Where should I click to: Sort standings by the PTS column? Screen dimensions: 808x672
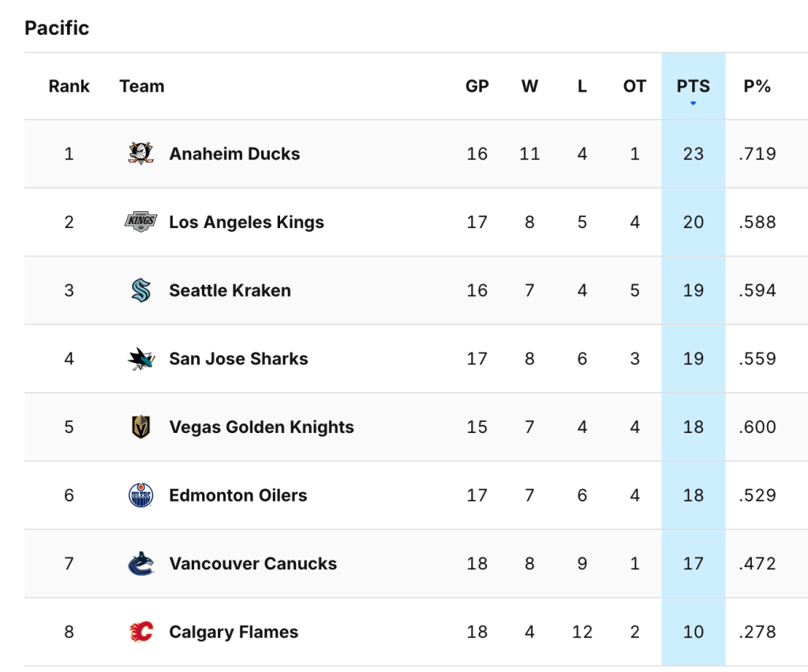[x=693, y=86]
